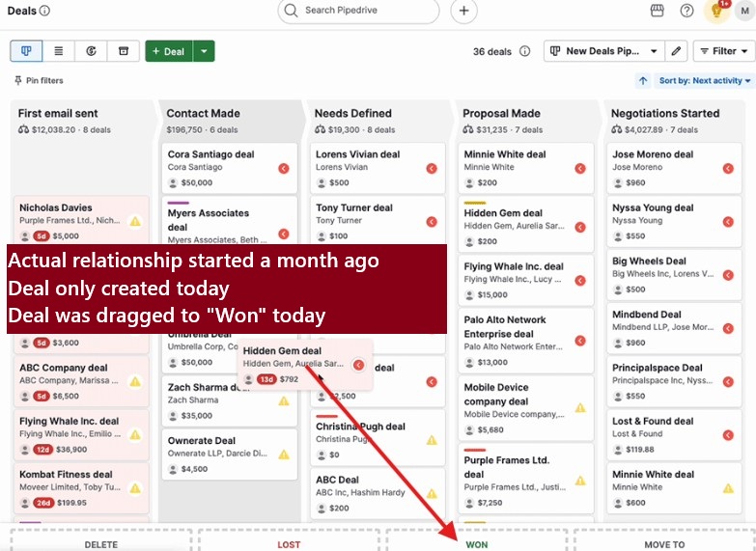Open quick add plus button
The width and height of the screenshot is (756, 551).
click(x=463, y=11)
